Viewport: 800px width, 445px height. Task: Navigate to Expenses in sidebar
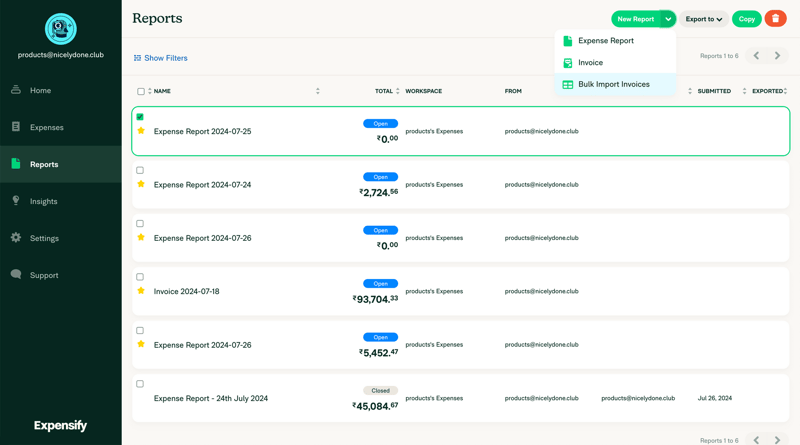tap(61, 127)
